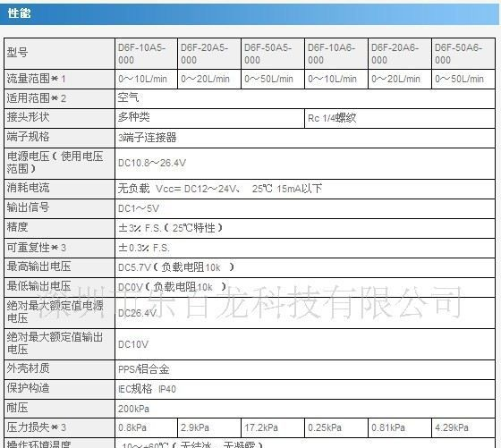Image resolution: width=501 pixels, height=448 pixels.
Task: Select the 可重复性 row label
Action: point(36,248)
